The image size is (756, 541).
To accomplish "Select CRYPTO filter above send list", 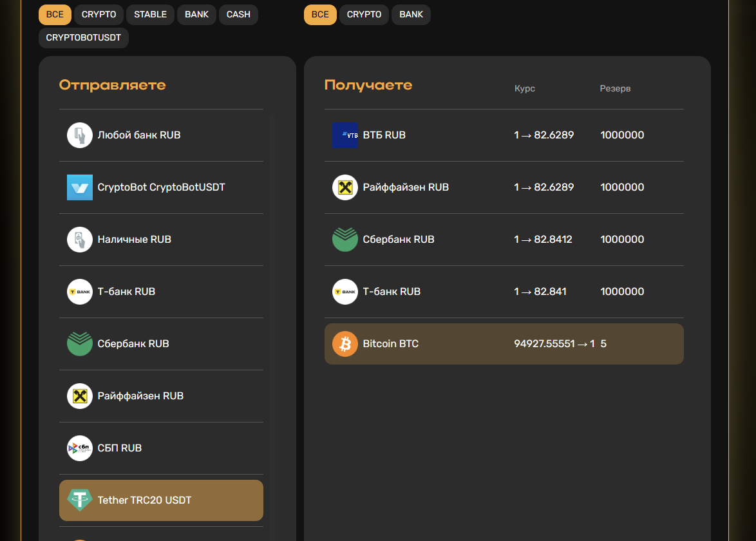I will 99,14.
